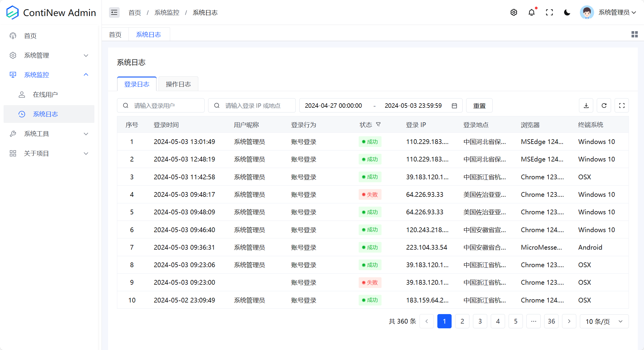Collapse the sidebar with the hamburger icon
The image size is (644, 350).
coord(114,12)
